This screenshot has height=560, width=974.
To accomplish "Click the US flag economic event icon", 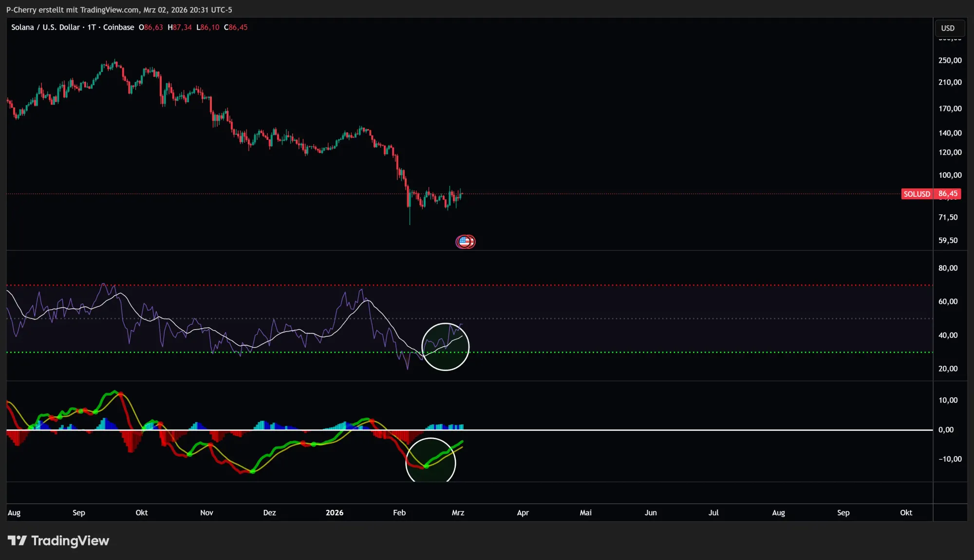I will coord(465,242).
